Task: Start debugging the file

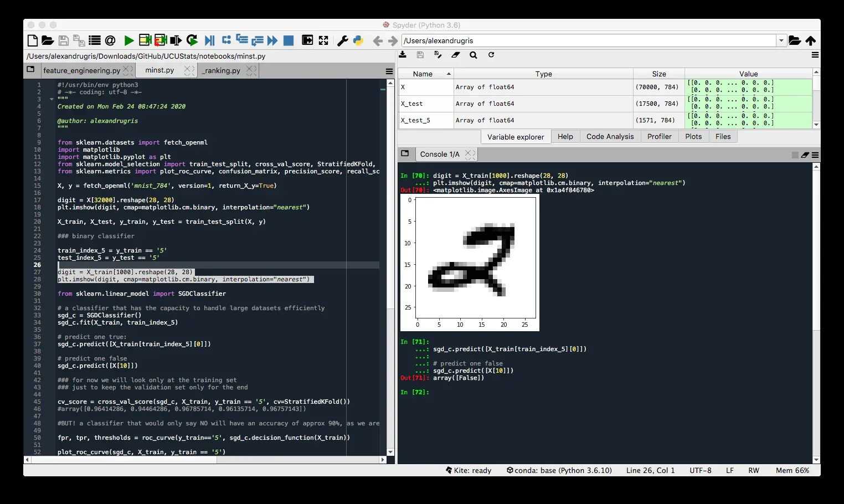Action: (209, 40)
